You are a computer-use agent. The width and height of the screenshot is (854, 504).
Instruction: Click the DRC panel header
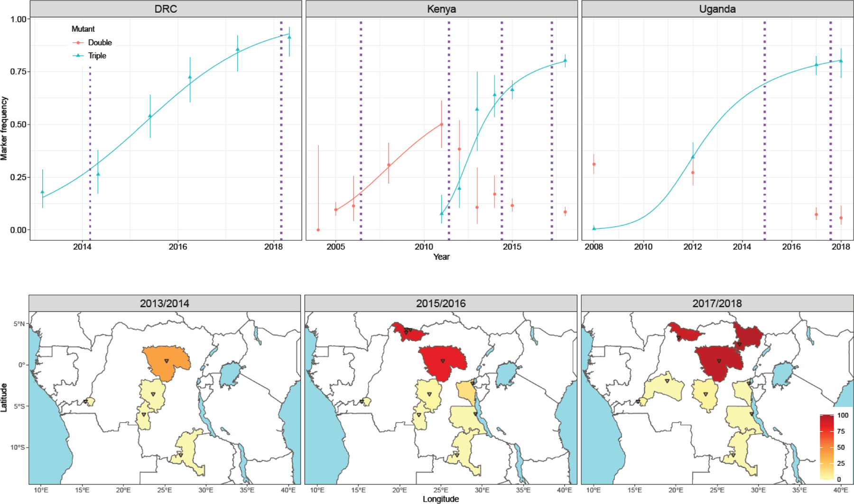tap(166, 9)
